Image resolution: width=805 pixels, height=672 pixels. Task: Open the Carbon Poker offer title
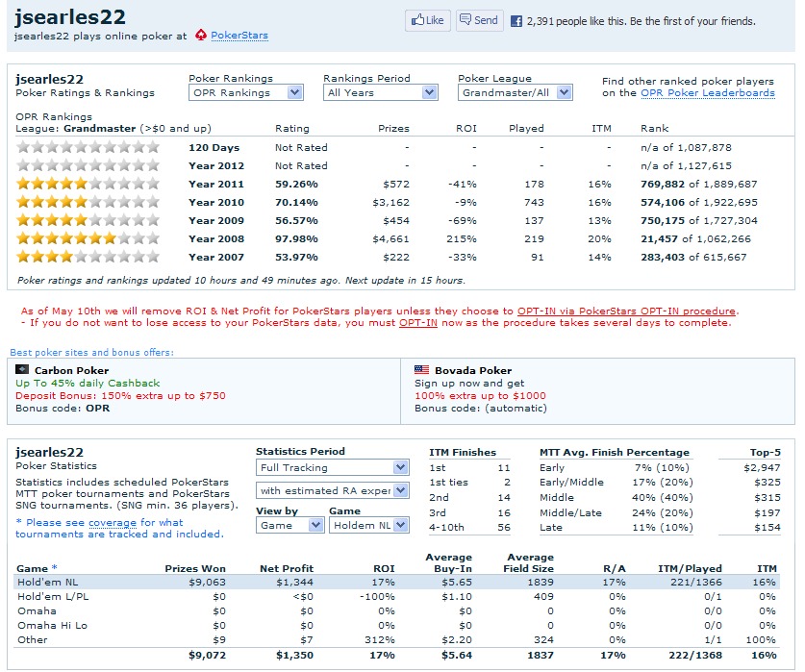[x=71, y=370]
